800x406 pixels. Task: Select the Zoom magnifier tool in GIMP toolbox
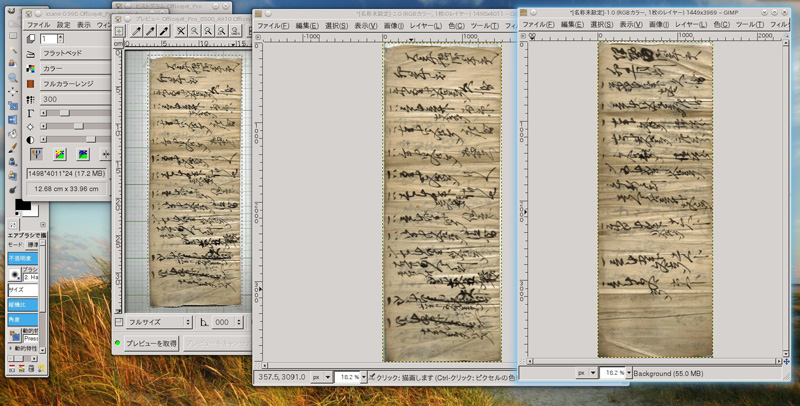(x=13, y=78)
